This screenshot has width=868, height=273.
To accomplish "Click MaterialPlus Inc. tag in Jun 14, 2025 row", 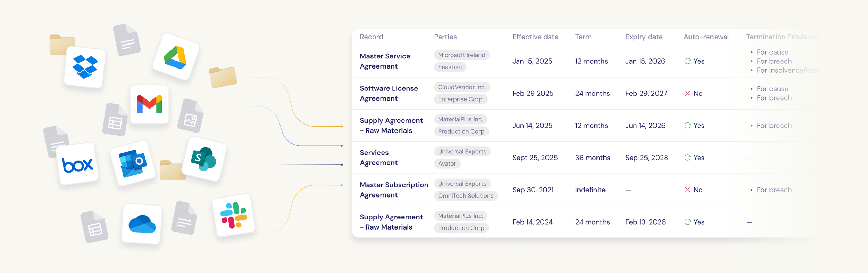I will pos(461,119).
